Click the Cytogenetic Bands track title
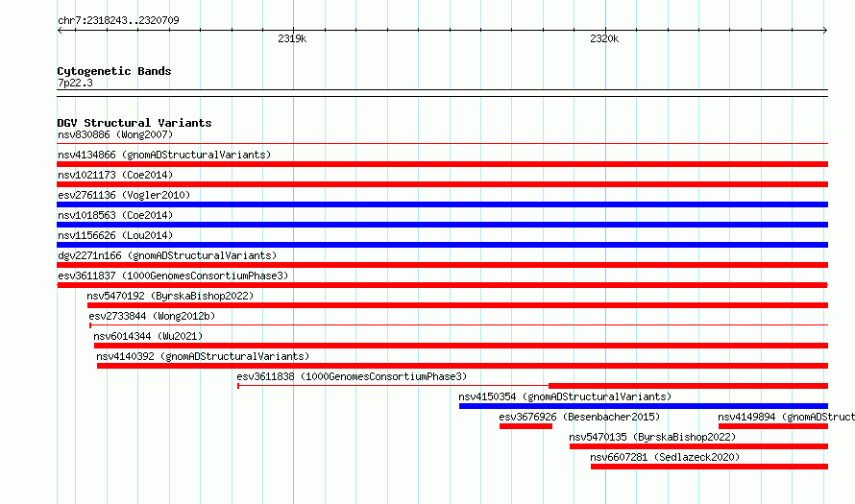Viewport: 855px width, 504px height. pyautogui.click(x=114, y=71)
